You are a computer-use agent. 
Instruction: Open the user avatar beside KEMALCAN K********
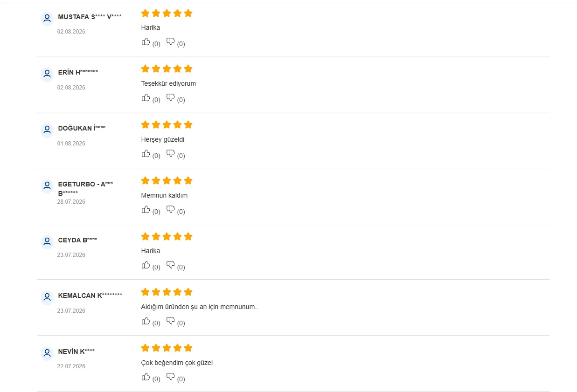47,297
